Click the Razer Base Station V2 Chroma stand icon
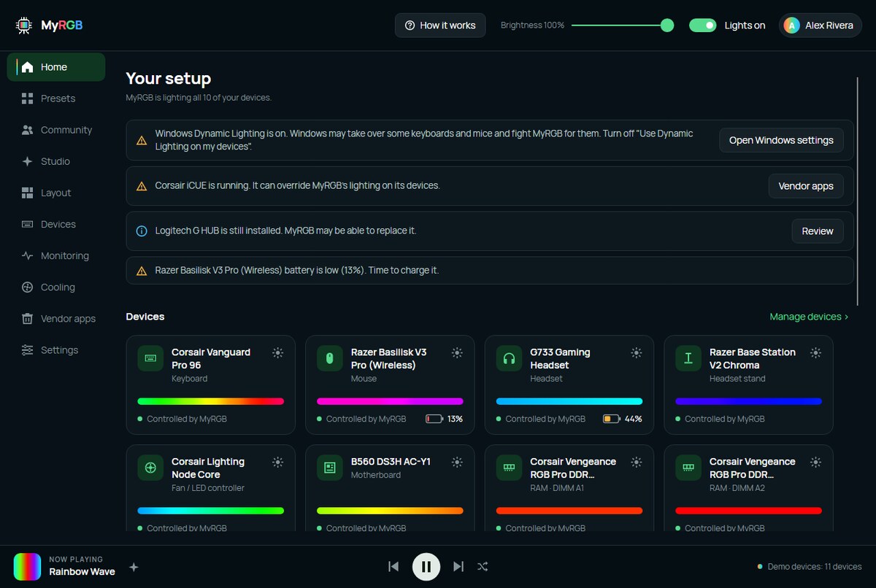This screenshot has height=588, width=876. point(688,358)
